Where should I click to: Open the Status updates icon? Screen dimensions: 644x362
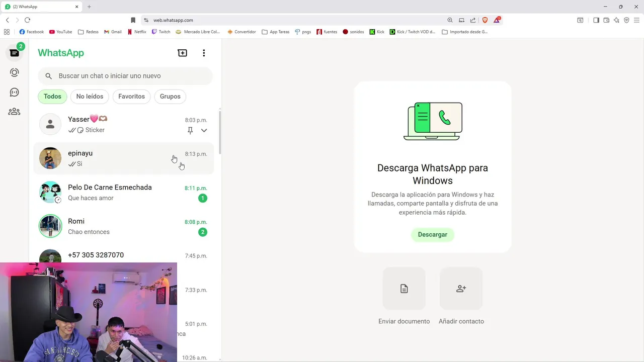coord(14,72)
